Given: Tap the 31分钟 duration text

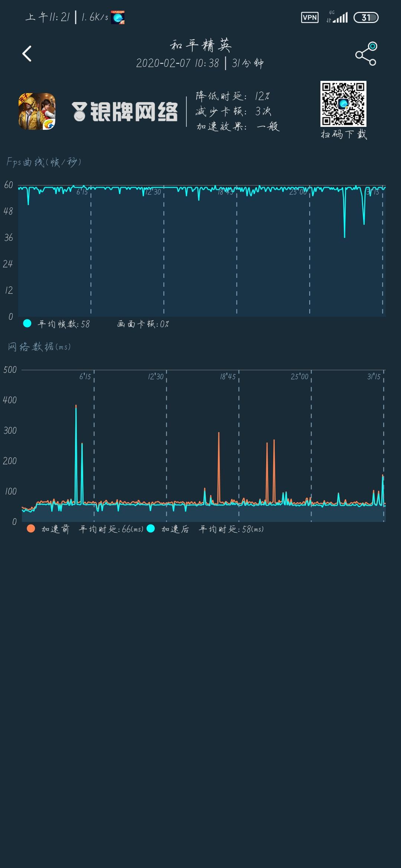Looking at the screenshot, I should coord(248,63).
